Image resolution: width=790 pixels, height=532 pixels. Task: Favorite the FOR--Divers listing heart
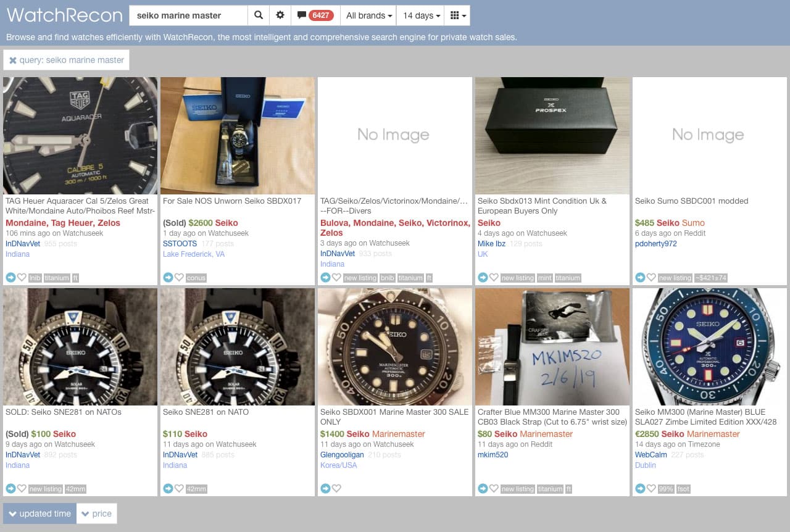pos(336,278)
